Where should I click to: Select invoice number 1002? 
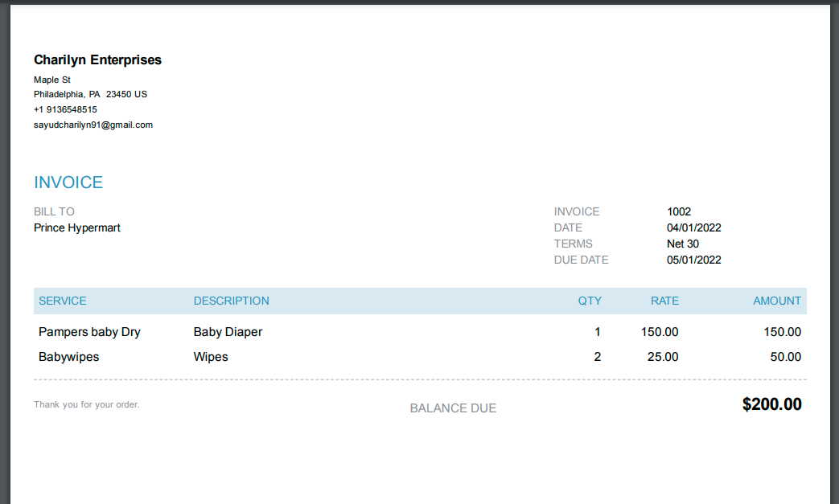(x=678, y=211)
